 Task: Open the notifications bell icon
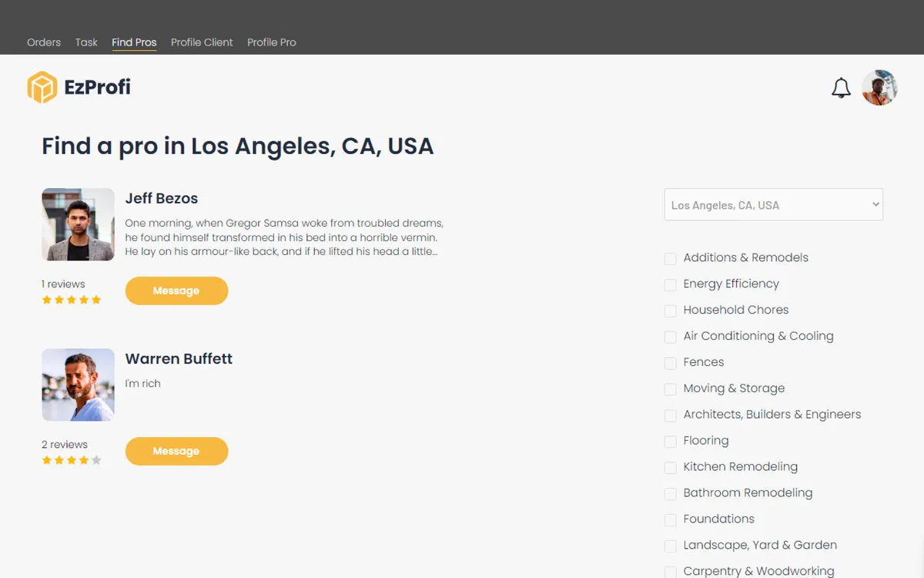coord(841,88)
